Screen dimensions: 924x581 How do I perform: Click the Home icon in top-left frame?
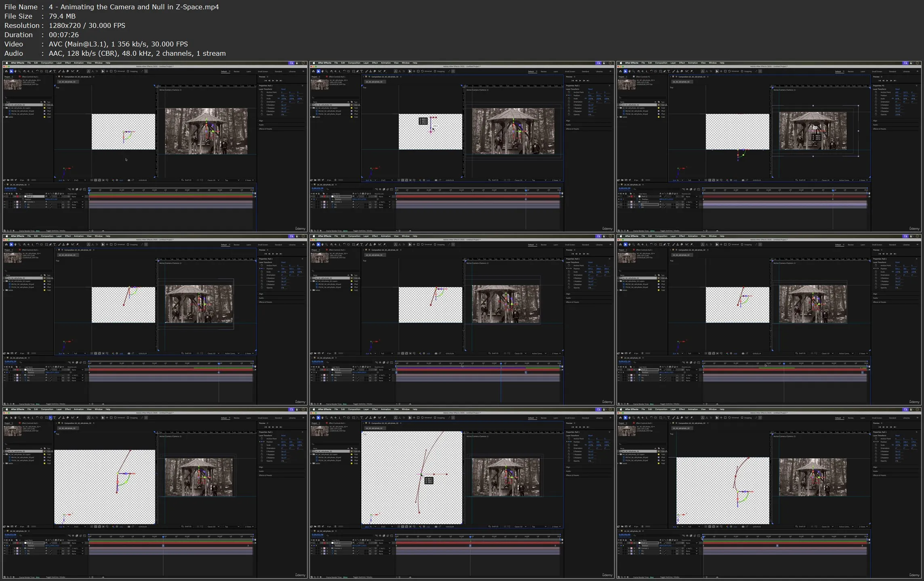(6, 71)
